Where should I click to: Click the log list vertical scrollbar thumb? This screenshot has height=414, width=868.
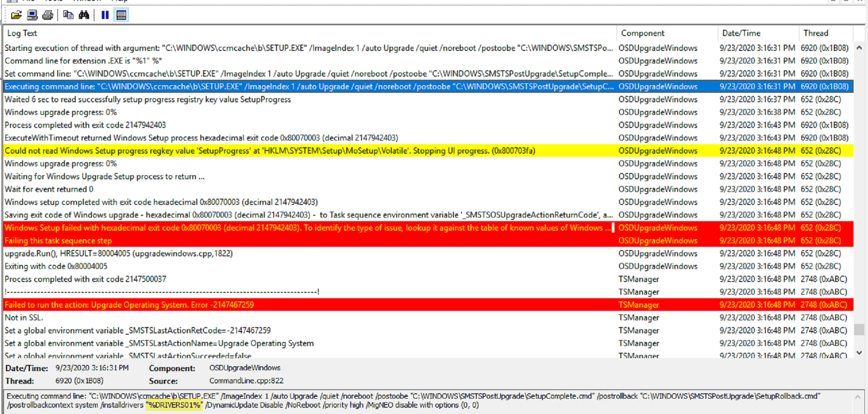click(859, 330)
